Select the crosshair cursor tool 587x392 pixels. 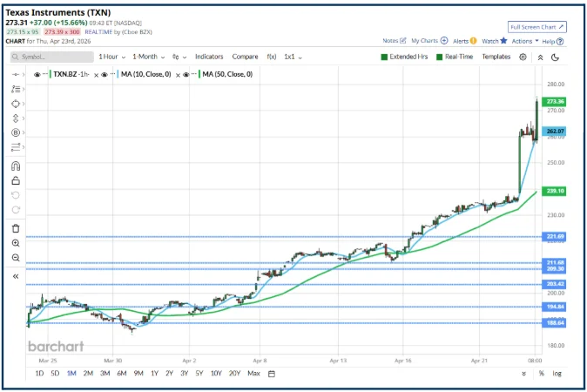16,75
